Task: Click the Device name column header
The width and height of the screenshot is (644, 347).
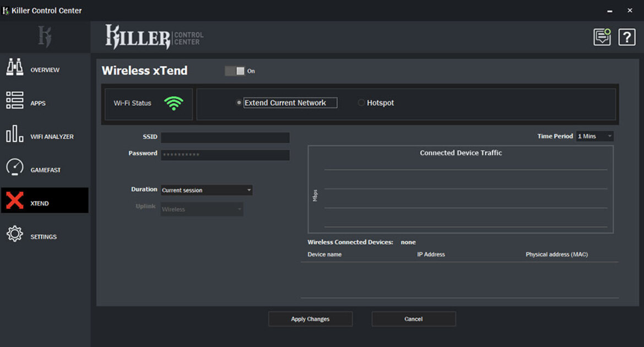Action: [x=324, y=254]
